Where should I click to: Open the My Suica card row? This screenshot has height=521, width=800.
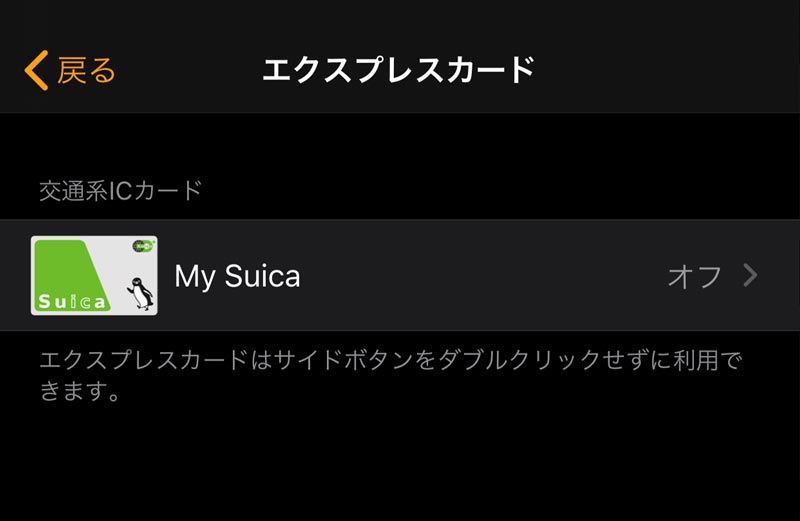tap(400, 275)
